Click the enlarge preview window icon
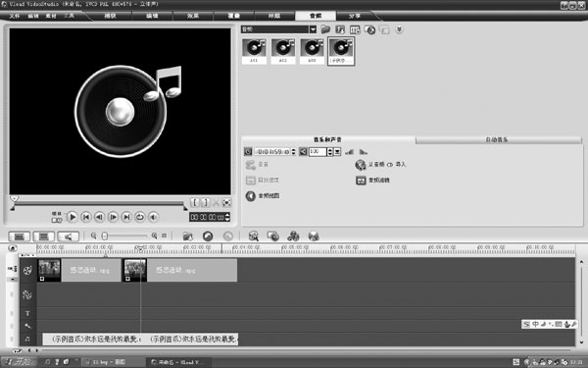The image size is (588, 368). pyautogui.click(x=226, y=203)
